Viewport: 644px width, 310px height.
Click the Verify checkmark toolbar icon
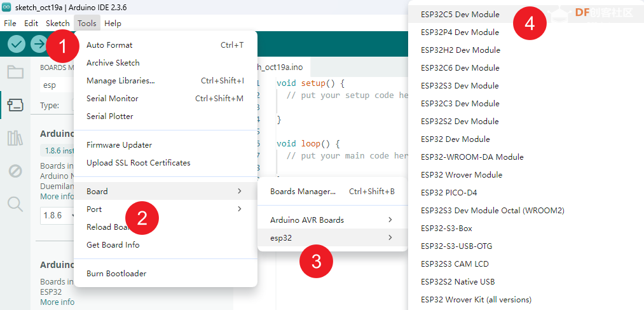(17, 44)
